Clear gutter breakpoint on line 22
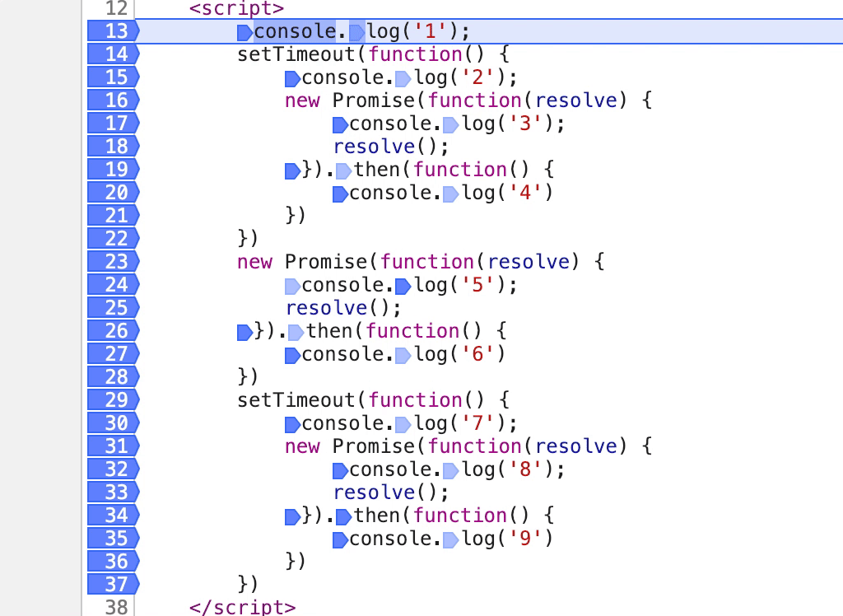 pos(114,238)
